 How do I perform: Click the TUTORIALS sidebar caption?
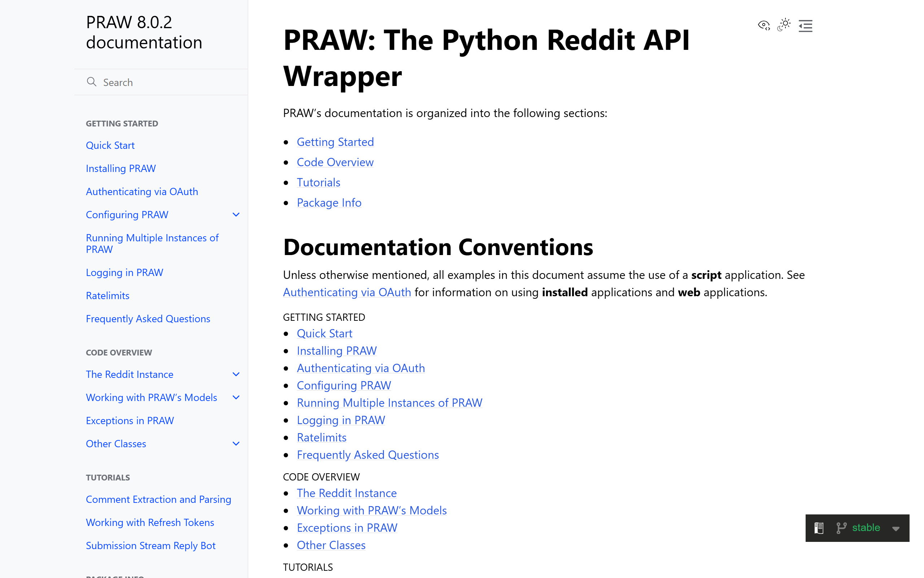coord(108,478)
